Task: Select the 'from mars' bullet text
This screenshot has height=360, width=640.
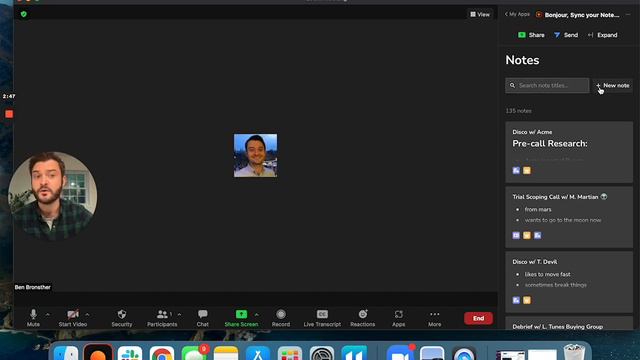Action: [x=538, y=209]
